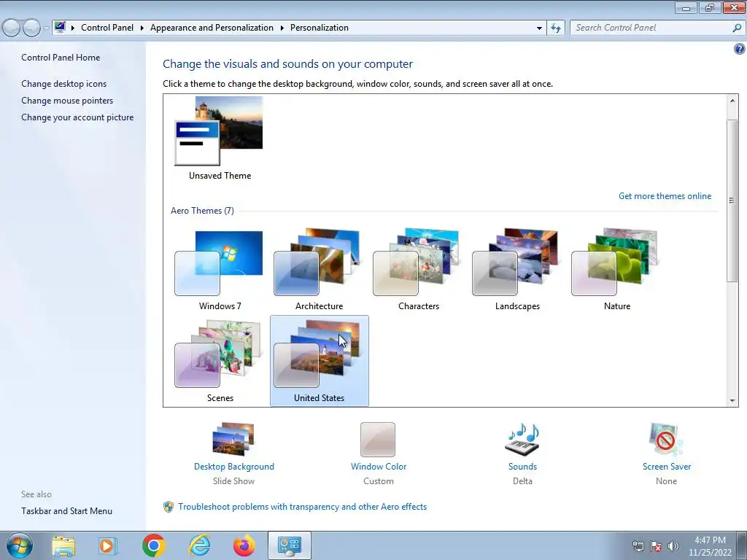Open the Windows Start menu

pyautogui.click(x=19, y=545)
